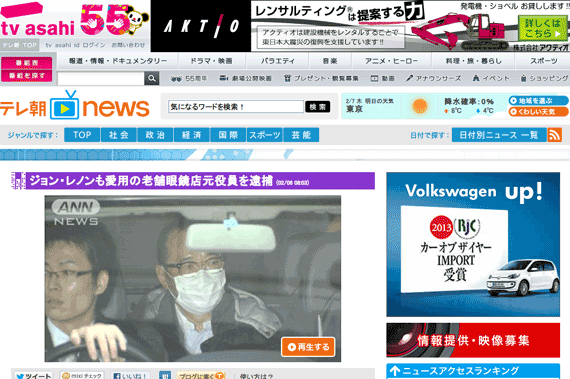
Task: Open the 動画 video icon link
Action: 382,78
